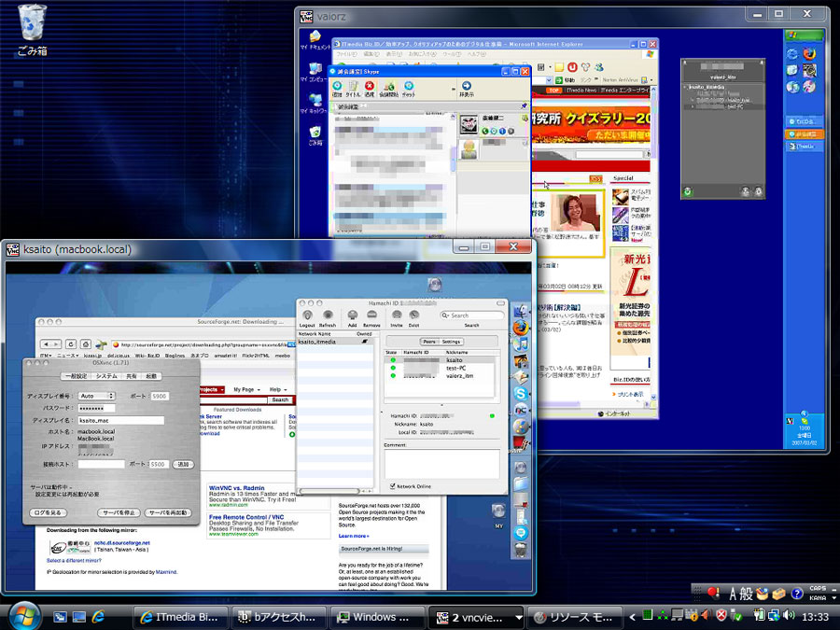Click the Remove network icon in Hamachi

pyautogui.click(x=371, y=315)
